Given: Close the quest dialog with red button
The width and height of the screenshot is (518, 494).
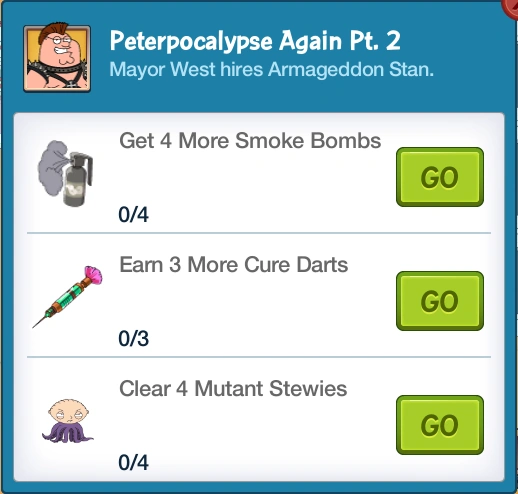Looking at the screenshot, I should pyautogui.click(x=511, y=7).
